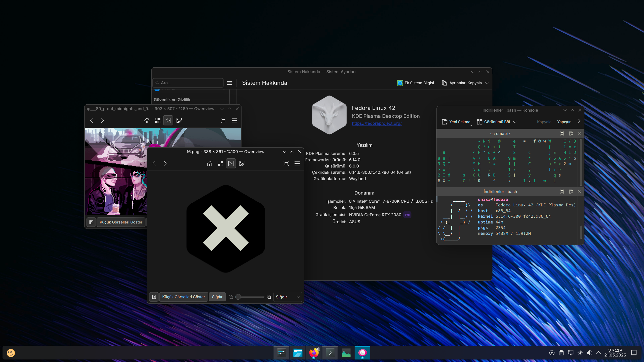Expand hidden system tray icons arrow

click(x=598, y=353)
